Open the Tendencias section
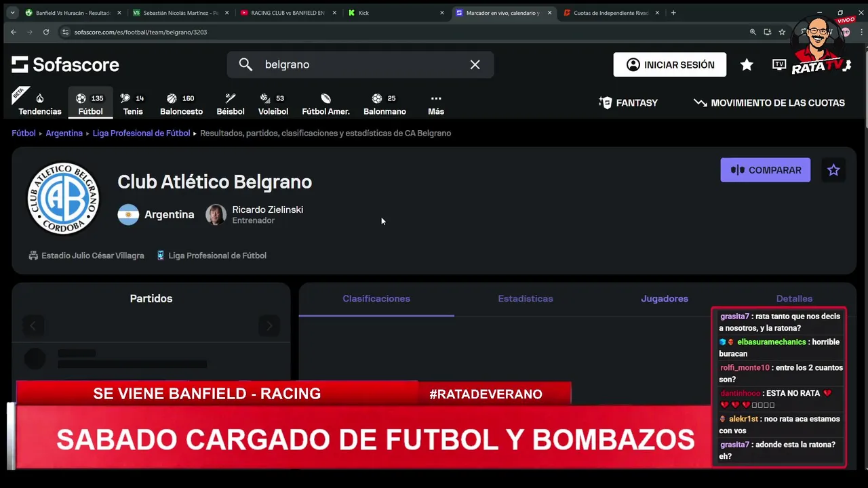Viewport: 868px width, 488px height. click(39, 104)
